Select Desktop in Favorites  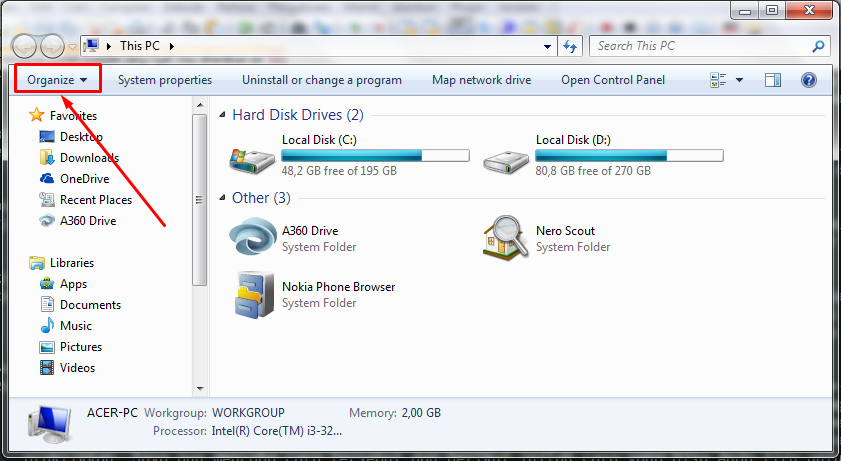tap(81, 137)
